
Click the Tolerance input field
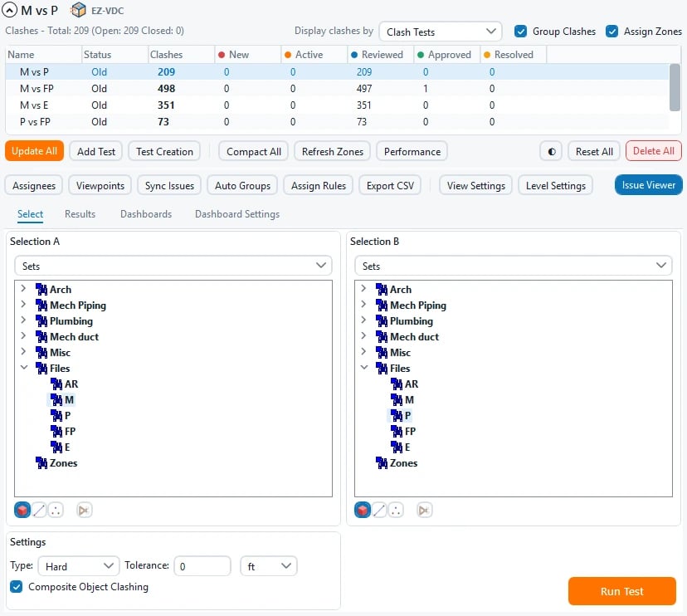click(202, 566)
